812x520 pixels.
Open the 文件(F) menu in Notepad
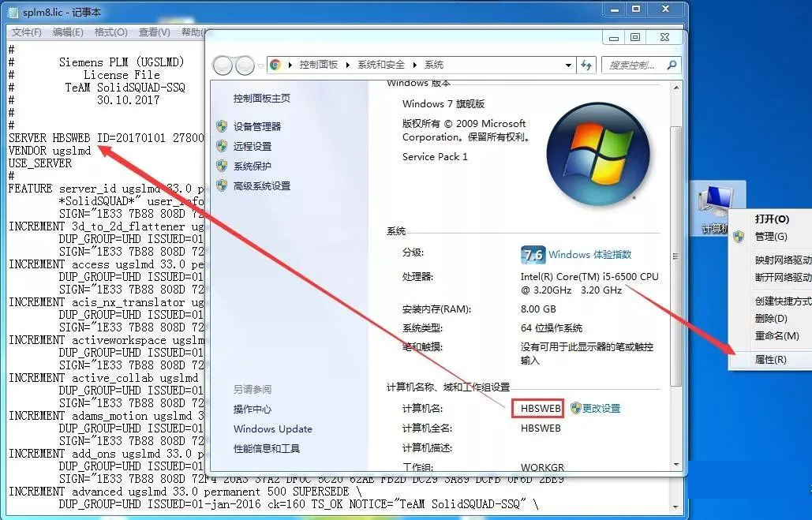tap(26, 32)
